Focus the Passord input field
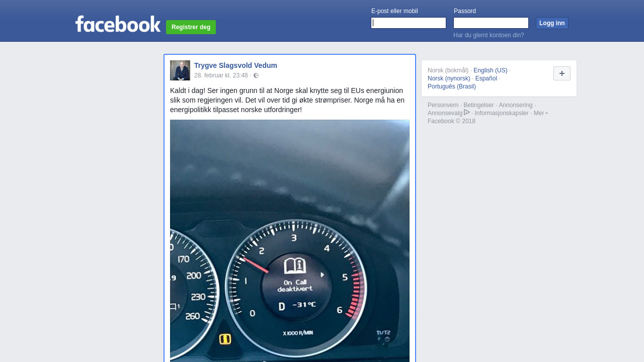 click(x=491, y=23)
